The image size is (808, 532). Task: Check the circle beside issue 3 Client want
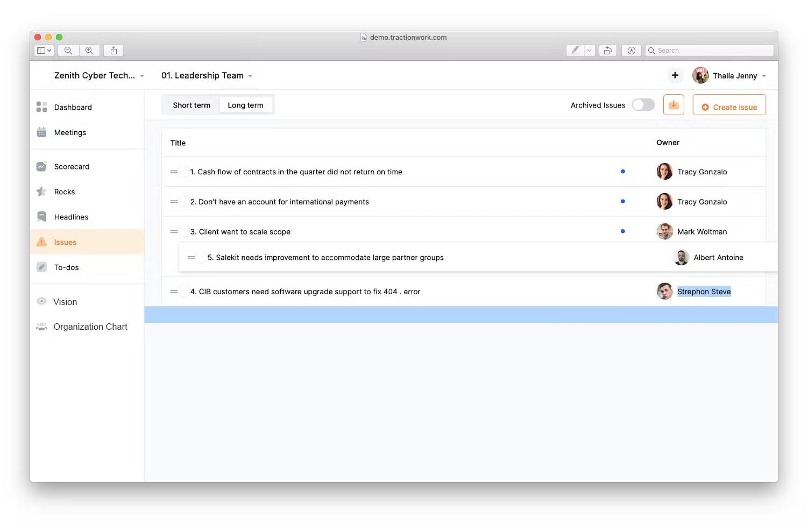[184, 231]
